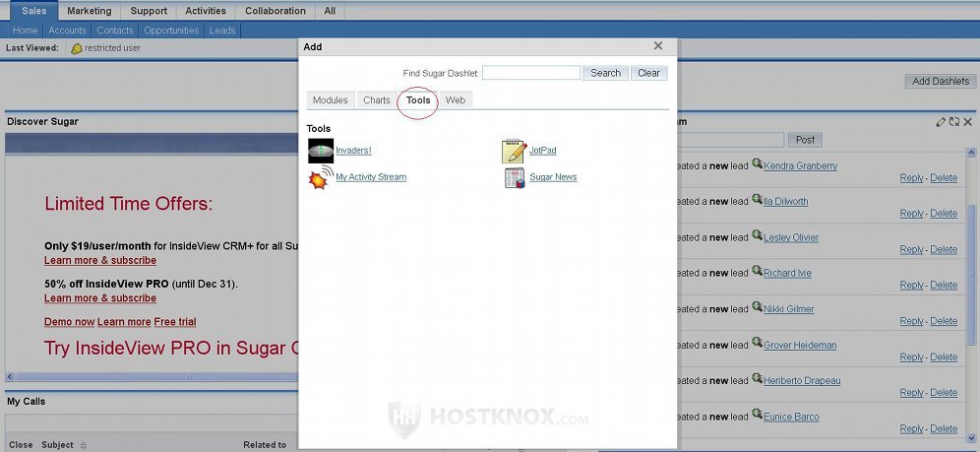Click scroll-up arrow of activity stream
This screenshot has width=980, height=452.
[x=971, y=153]
